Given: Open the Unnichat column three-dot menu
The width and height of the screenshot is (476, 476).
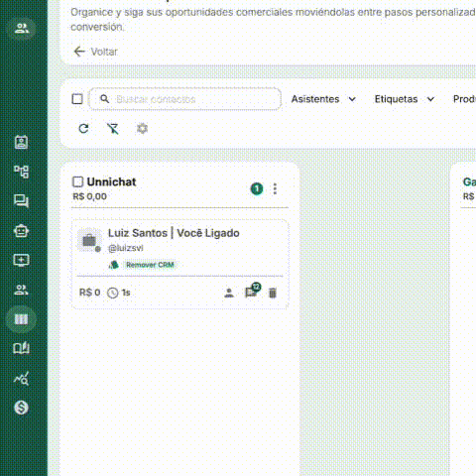Looking at the screenshot, I should pyautogui.click(x=275, y=189).
